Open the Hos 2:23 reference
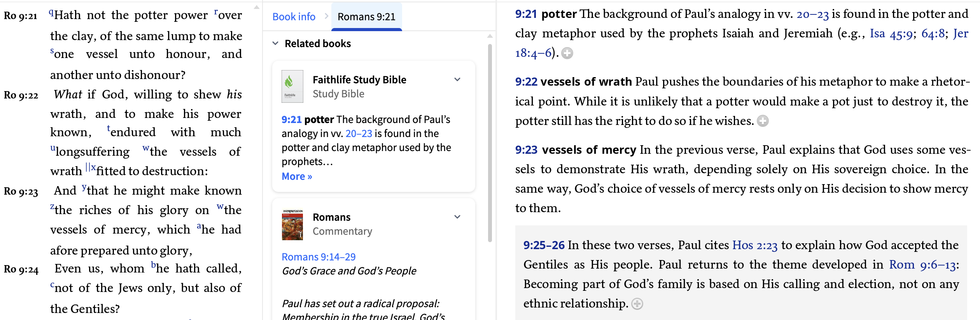 point(755,245)
